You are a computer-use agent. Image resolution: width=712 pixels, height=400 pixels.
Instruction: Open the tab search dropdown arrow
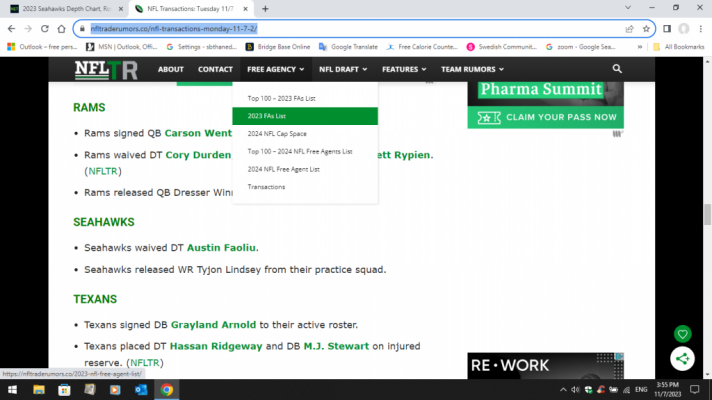[628, 8]
